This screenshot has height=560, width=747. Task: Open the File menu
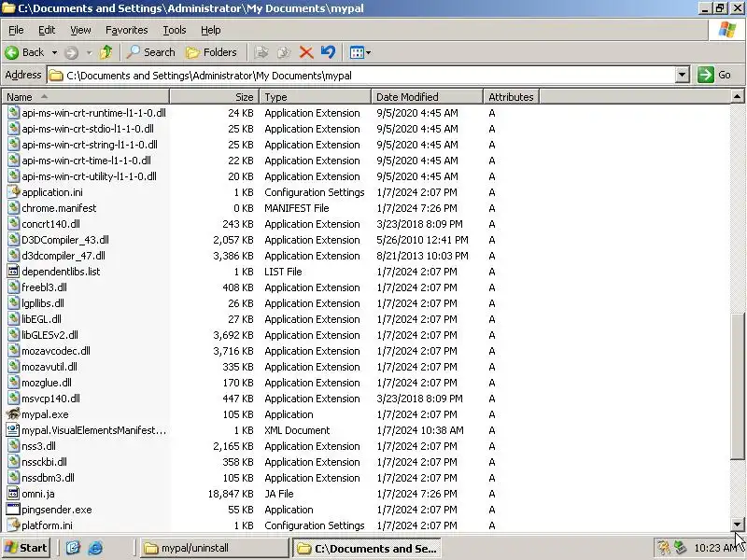point(16,30)
